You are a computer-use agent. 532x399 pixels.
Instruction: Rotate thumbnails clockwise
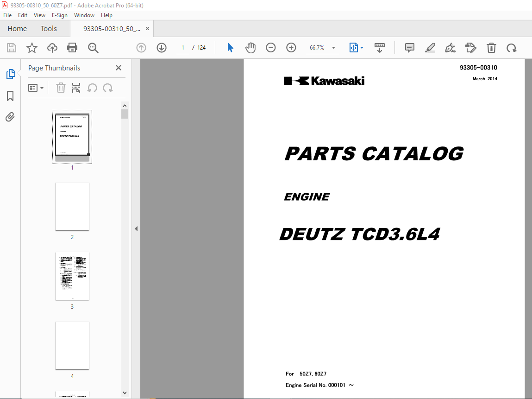coord(108,88)
